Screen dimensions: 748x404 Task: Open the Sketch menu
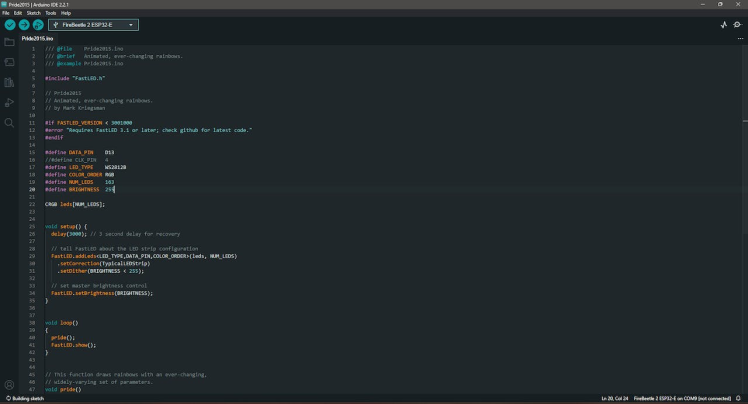33,13
